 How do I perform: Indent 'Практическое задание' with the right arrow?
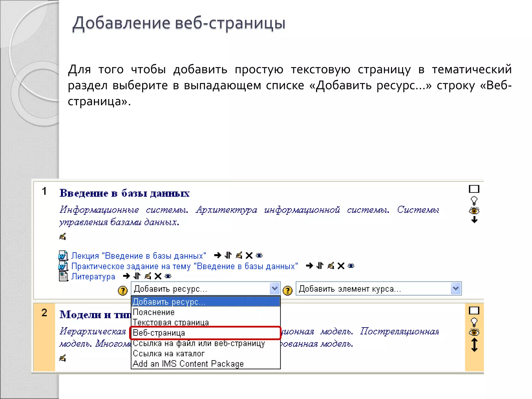point(309,266)
